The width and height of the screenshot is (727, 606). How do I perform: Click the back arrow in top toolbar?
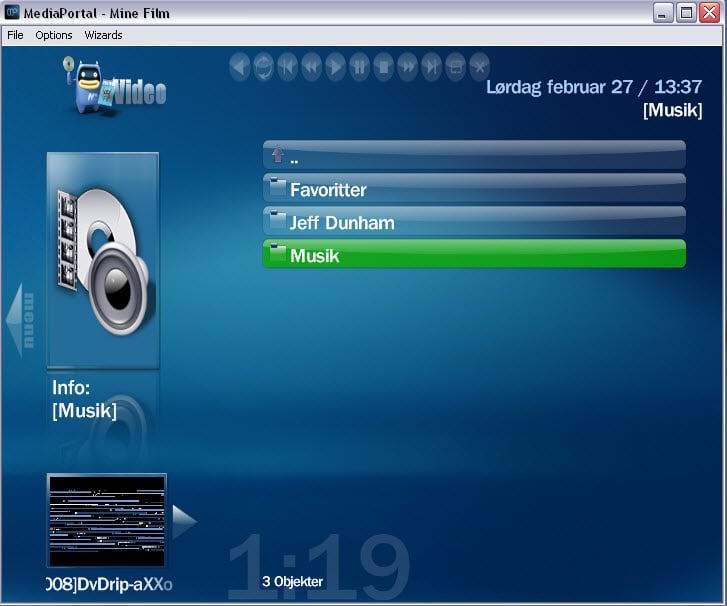[x=240, y=67]
